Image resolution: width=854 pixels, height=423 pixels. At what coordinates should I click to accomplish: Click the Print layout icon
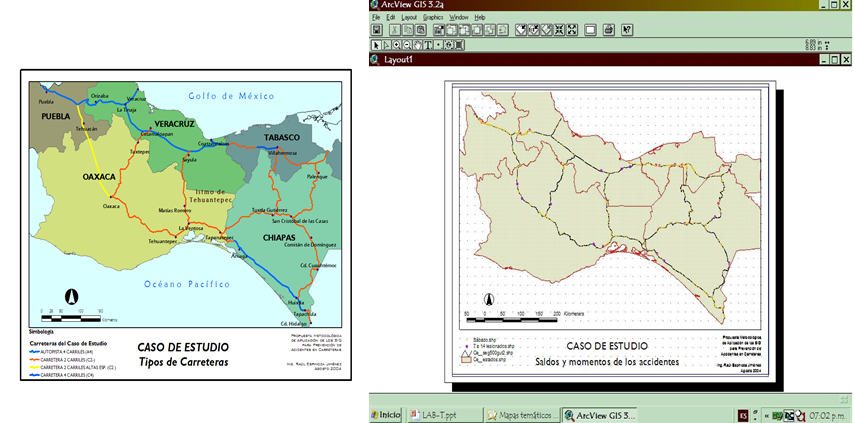coord(606,30)
